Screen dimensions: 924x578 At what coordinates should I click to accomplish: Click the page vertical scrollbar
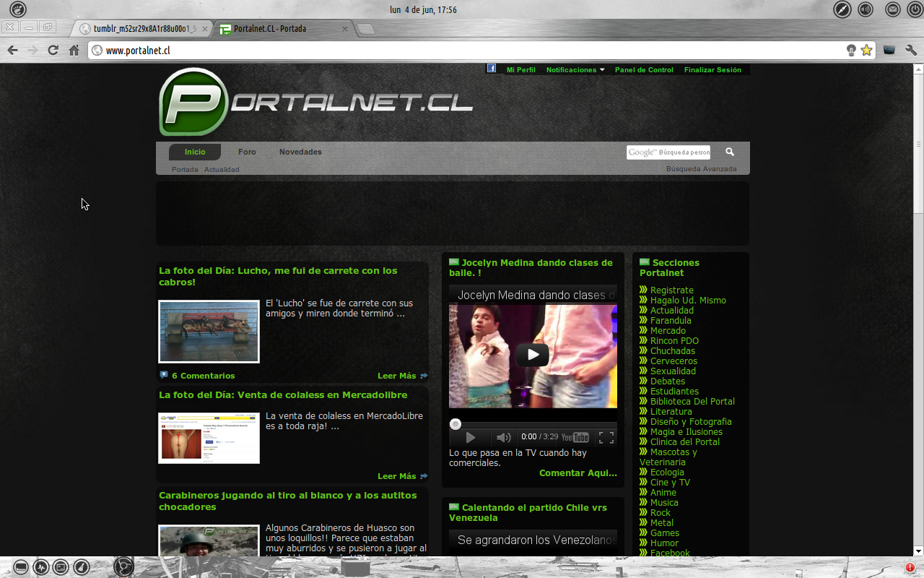pyautogui.click(x=918, y=309)
